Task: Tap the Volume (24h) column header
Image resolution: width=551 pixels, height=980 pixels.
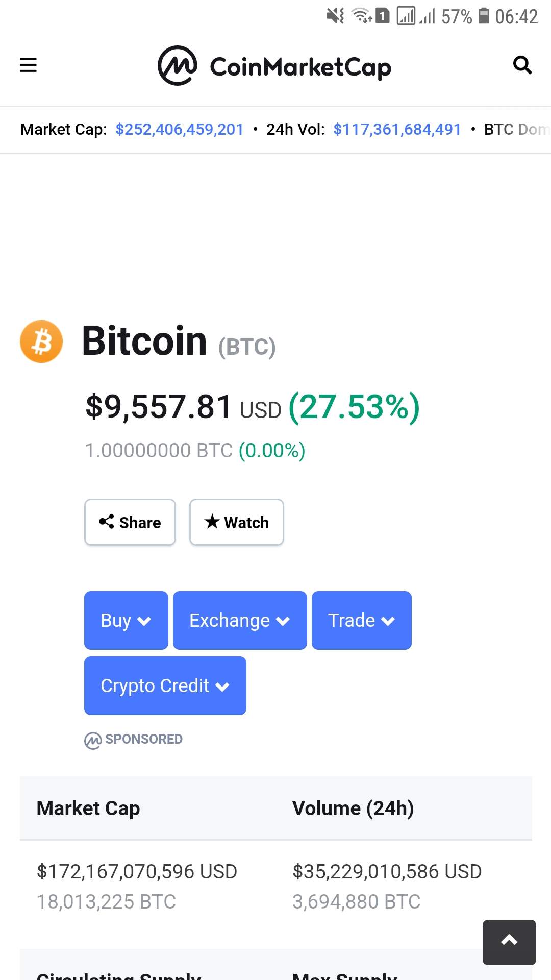Action: tap(353, 808)
